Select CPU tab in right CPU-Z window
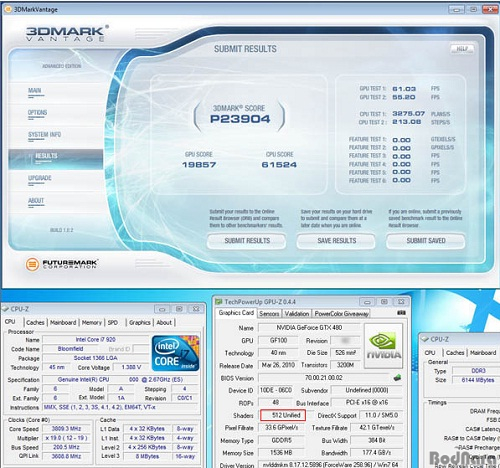Image resolution: width=500 pixels, height=468 pixels. 430,352
